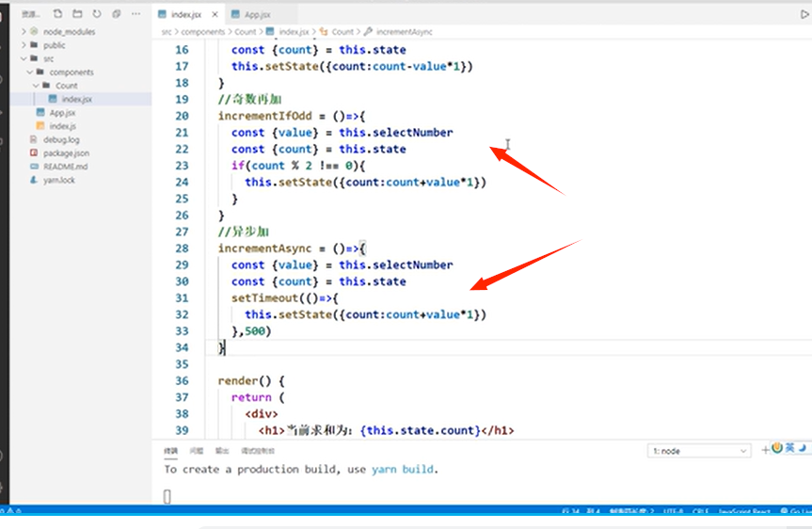Viewport: 812px width, 529px height.
Task: Click 'incrementIfOdd' on line 20
Action: tap(264, 116)
